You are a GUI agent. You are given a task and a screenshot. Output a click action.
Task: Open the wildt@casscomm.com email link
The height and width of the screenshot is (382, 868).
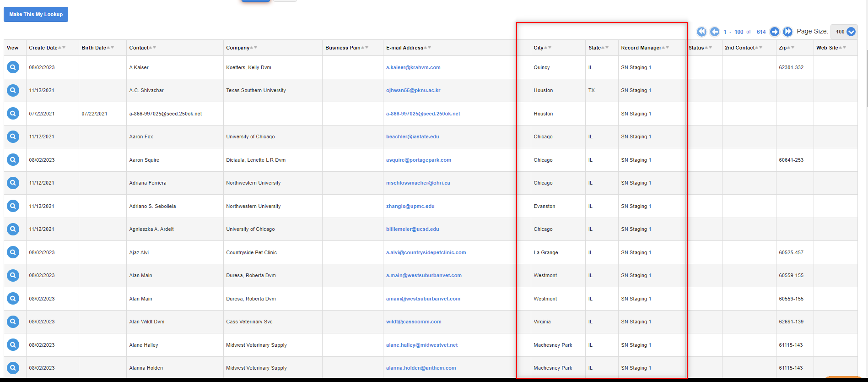[x=414, y=322]
